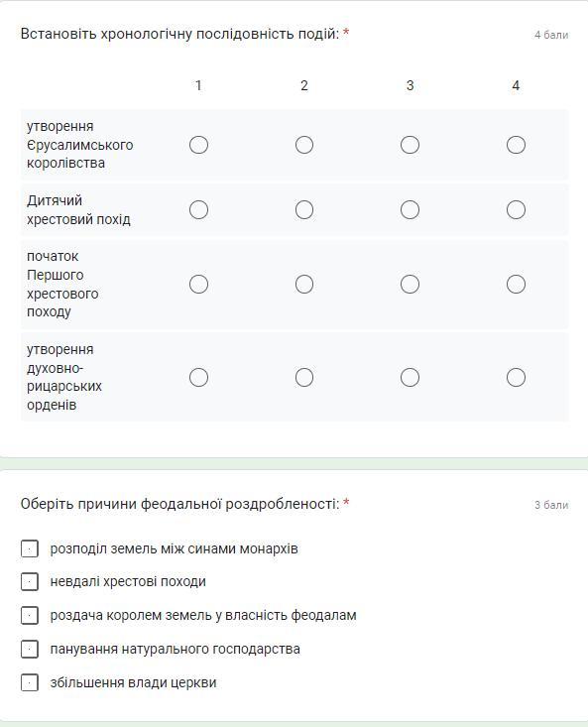This screenshot has width=588, height=727.
Task: Check панування натурального господарства option
Action: point(30,649)
